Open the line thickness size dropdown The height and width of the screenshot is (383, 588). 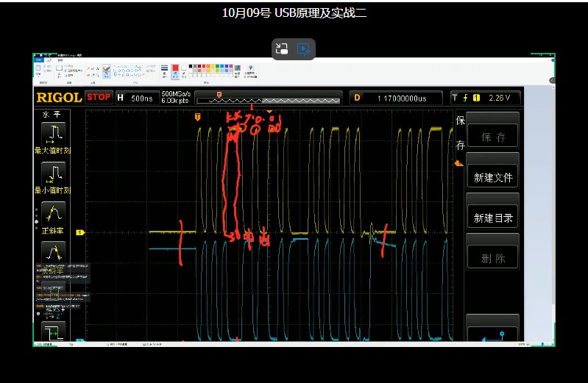[163, 70]
